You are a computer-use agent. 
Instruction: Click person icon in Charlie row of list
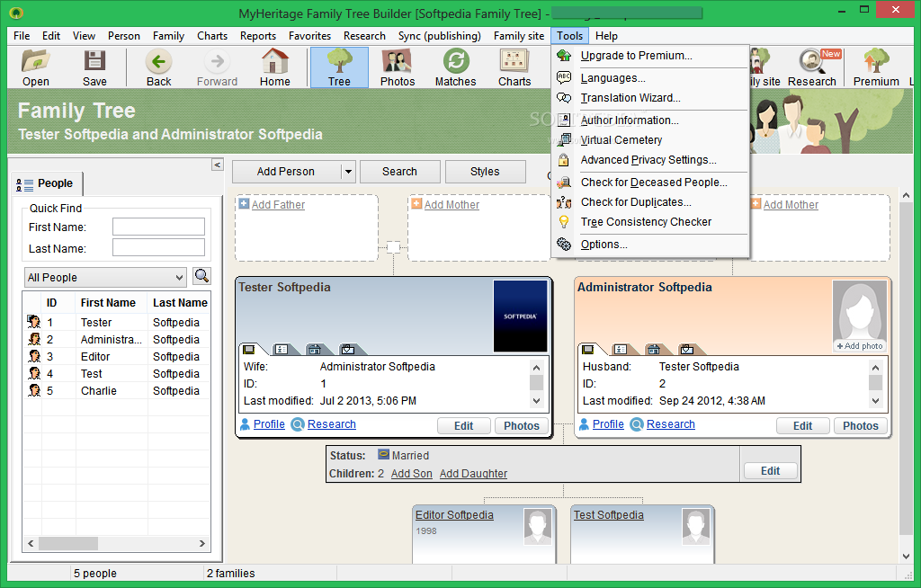(33, 390)
